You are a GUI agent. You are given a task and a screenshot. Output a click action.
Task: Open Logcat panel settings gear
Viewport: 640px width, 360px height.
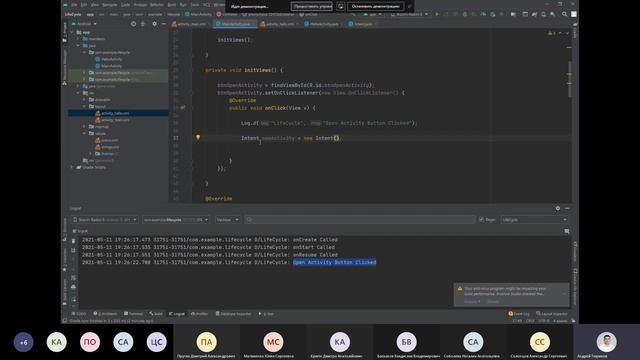coord(558,208)
